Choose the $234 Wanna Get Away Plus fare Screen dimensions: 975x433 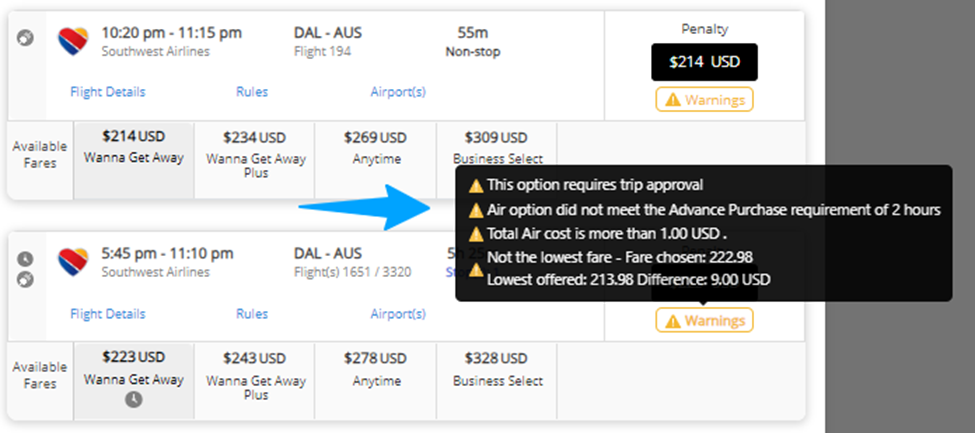tap(255, 161)
